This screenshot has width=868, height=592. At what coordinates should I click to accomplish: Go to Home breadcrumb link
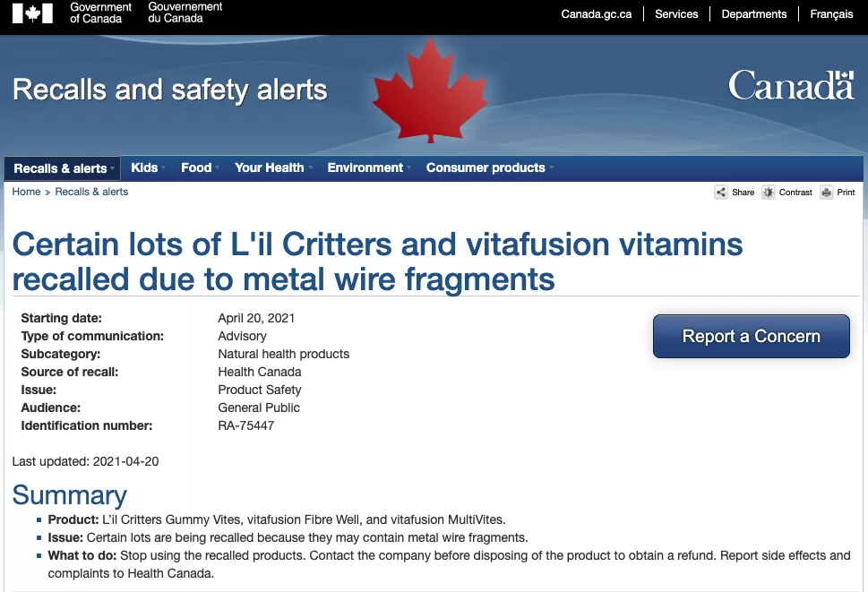[26, 192]
